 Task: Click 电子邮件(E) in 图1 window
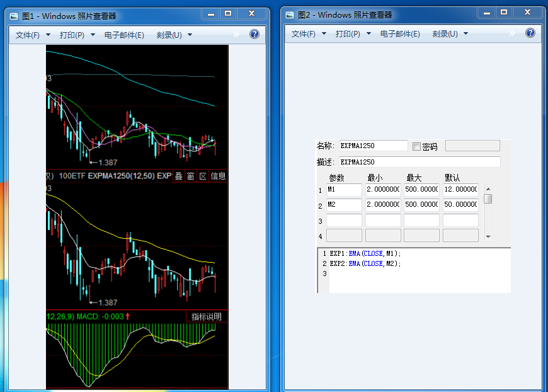124,35
